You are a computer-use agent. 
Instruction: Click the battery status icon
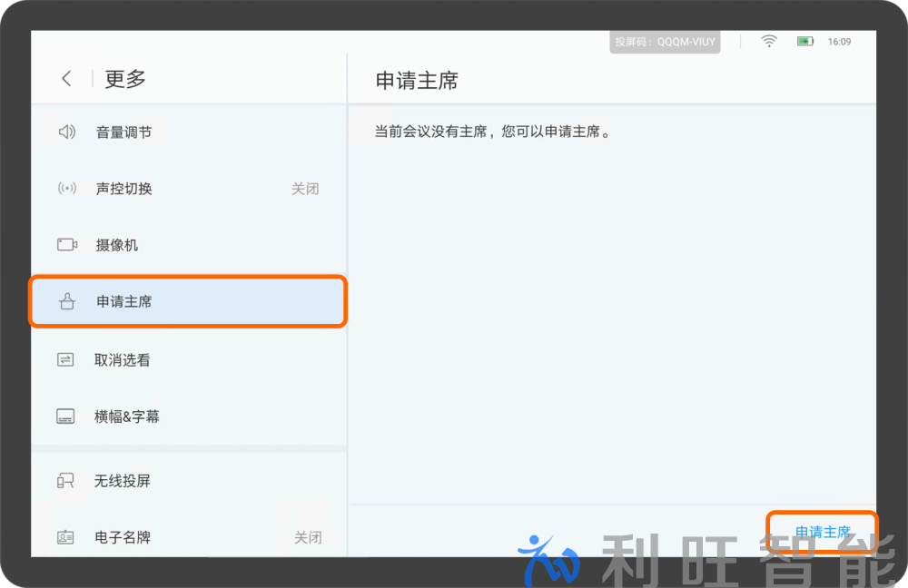click(804, 41)
